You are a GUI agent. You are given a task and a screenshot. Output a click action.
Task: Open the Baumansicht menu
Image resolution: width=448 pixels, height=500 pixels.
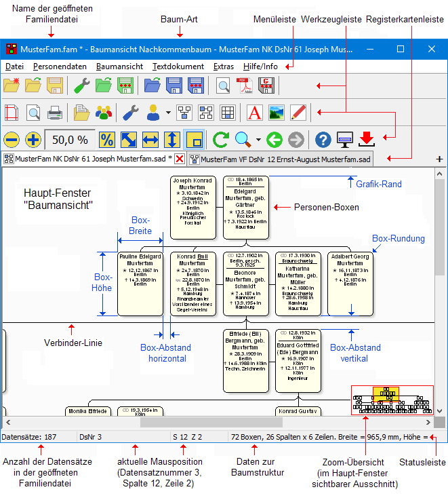(119, 66)
